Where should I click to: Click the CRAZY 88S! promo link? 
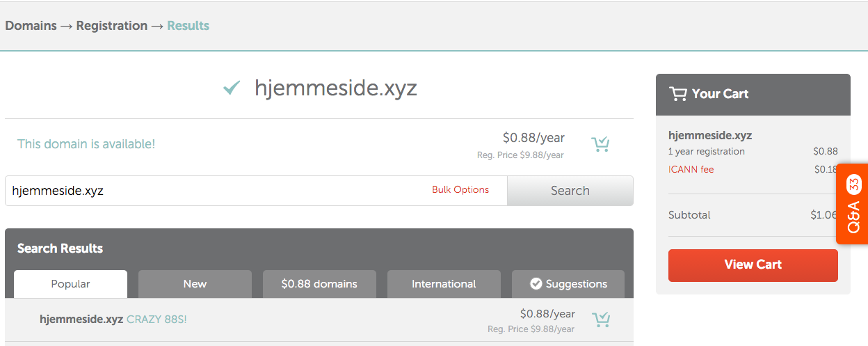tap(156, 320)
